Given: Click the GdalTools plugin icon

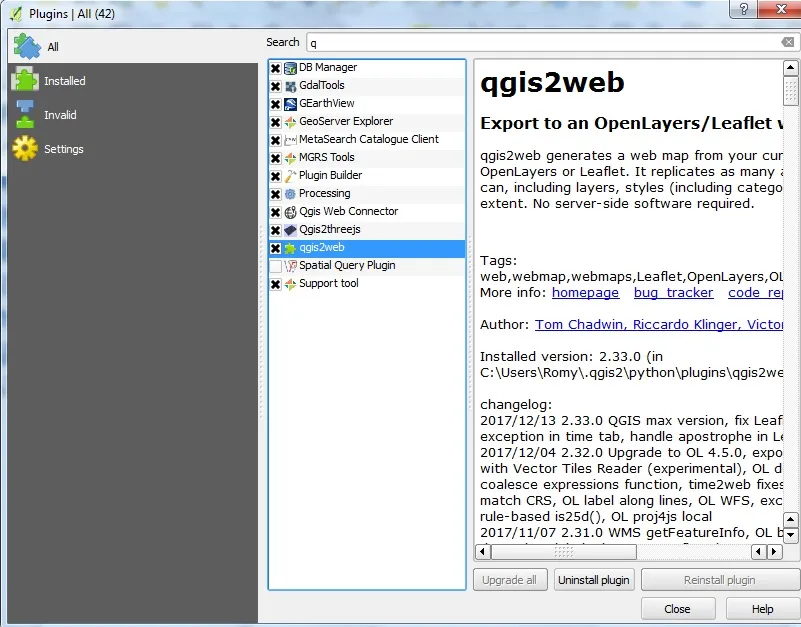Looking at the screenshot, I should point(290,86).
